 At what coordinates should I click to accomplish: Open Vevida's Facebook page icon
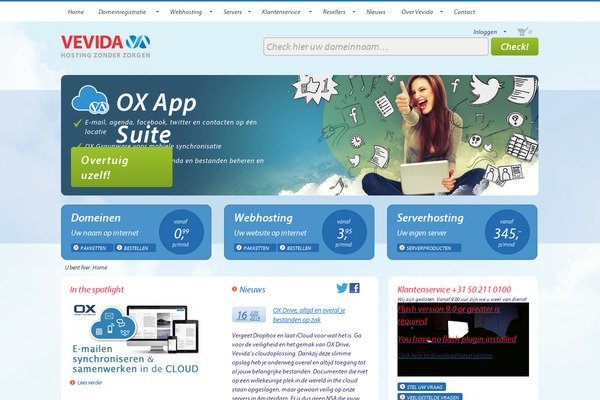[x=355, y=288]
